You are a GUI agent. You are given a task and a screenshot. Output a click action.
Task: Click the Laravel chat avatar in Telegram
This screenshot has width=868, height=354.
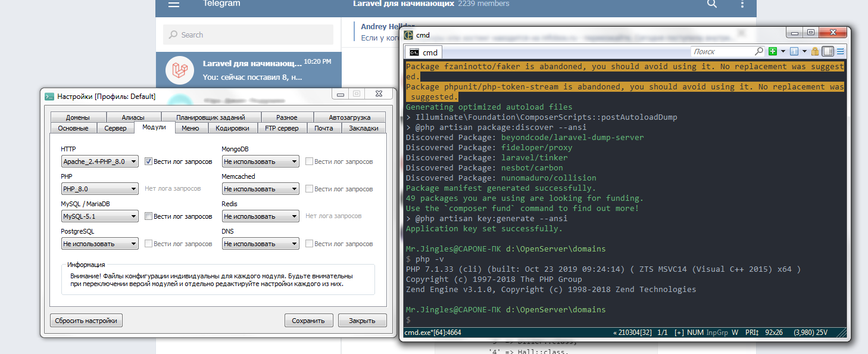point(180,70)
